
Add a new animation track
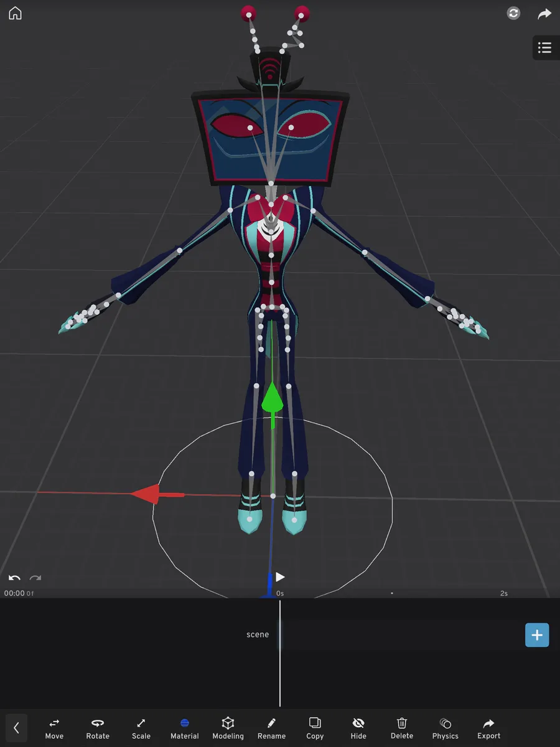pos(537,635)
